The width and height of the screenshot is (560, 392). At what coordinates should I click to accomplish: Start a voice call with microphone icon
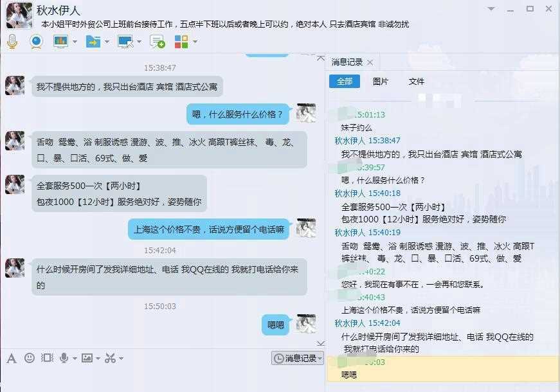tap(12, 42)
